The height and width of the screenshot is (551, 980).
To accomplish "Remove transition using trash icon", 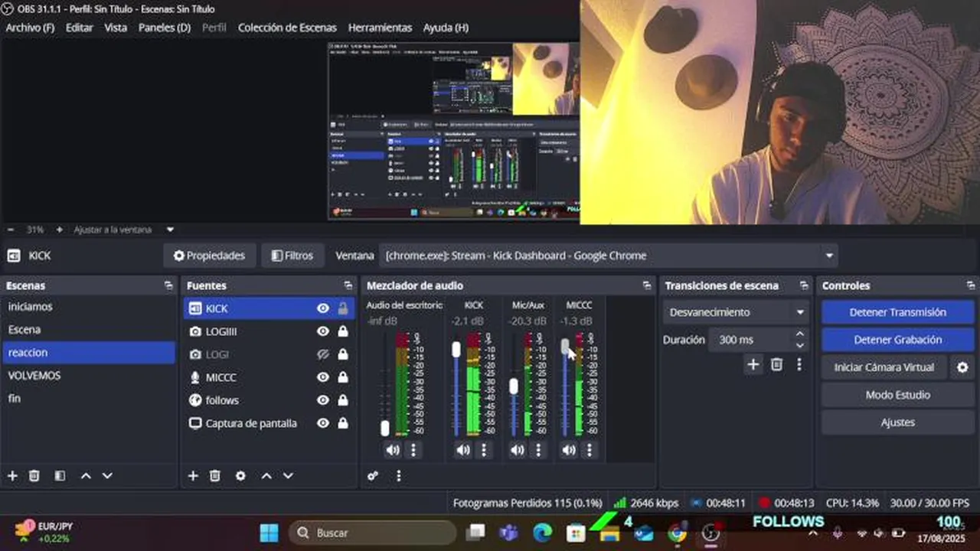I will click(x=776, y=364).
